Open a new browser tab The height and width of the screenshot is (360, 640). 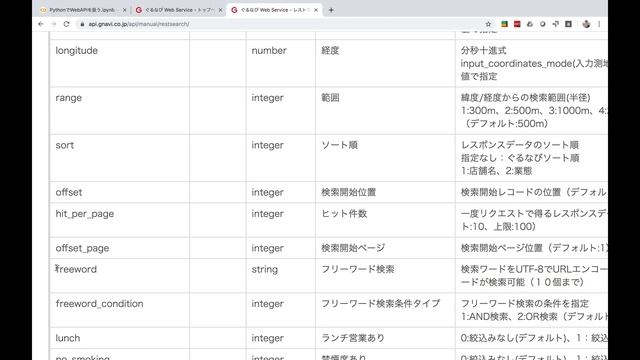click(x=331, y=10)
